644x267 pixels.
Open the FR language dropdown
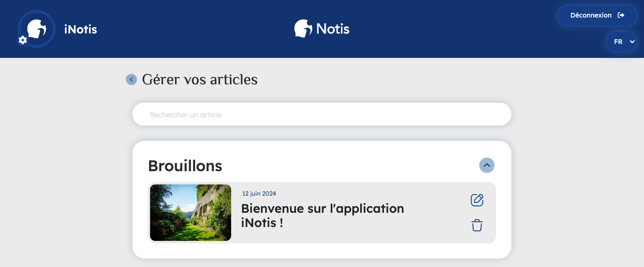[x=622, y=42]
